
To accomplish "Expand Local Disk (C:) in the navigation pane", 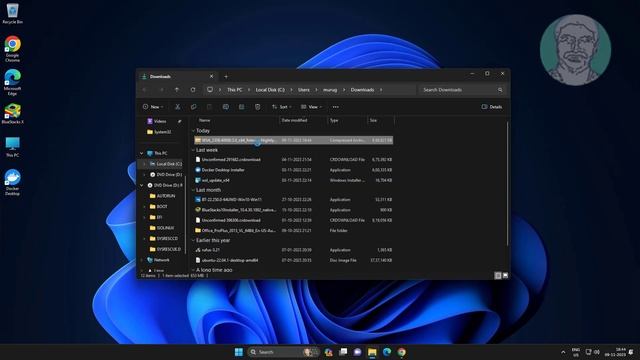I will click(144, 164).
